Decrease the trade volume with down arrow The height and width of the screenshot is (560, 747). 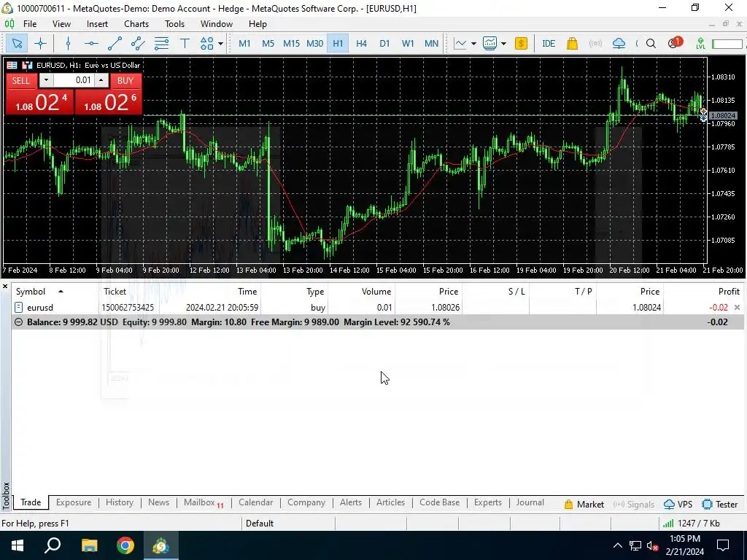coord(46,80)
